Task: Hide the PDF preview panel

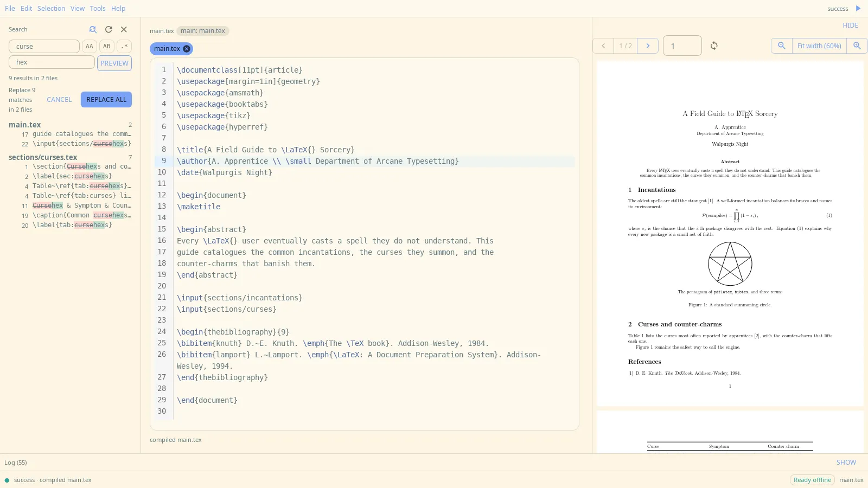Action: coord(851,25)
